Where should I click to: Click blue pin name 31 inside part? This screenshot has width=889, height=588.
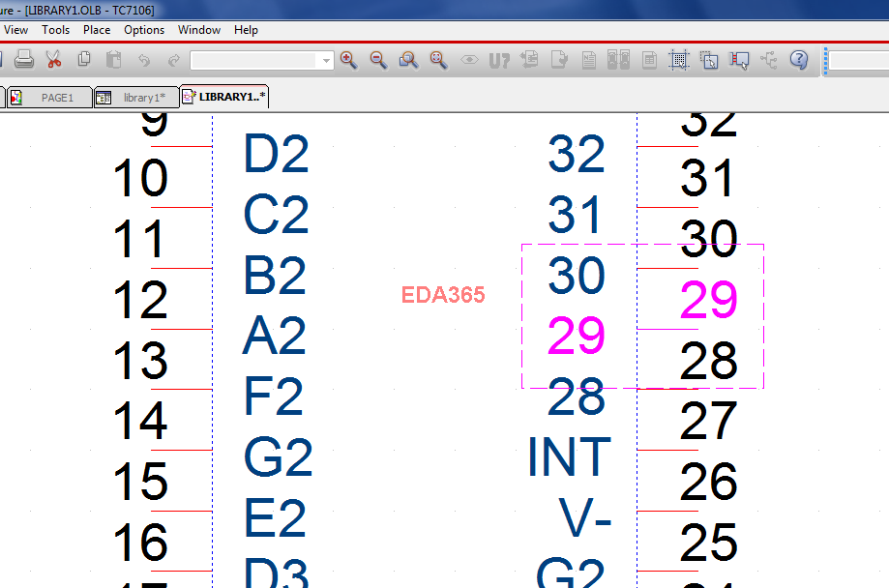click(x=575, y=215)
